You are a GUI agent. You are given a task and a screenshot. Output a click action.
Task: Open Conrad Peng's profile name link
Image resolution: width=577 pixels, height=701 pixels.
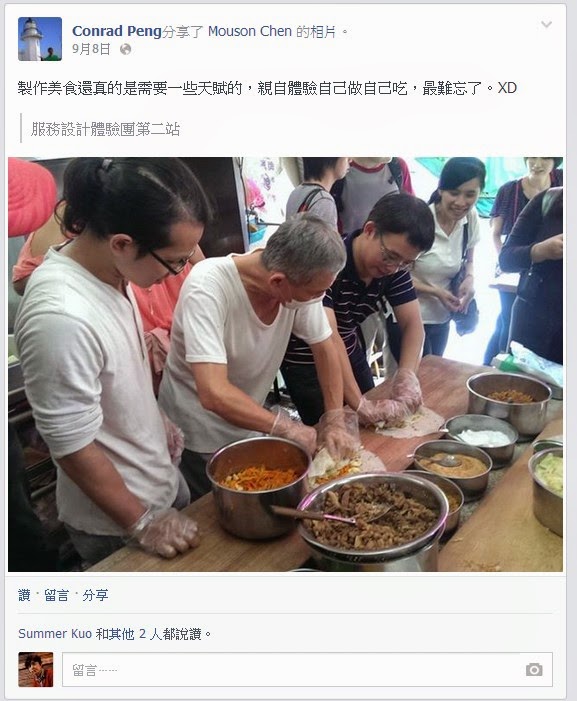pyautogui.click(x=117, y=31)
